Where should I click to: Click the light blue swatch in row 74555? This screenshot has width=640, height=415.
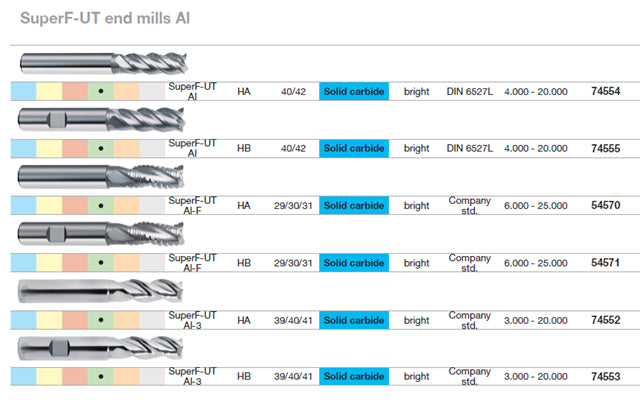23,148
